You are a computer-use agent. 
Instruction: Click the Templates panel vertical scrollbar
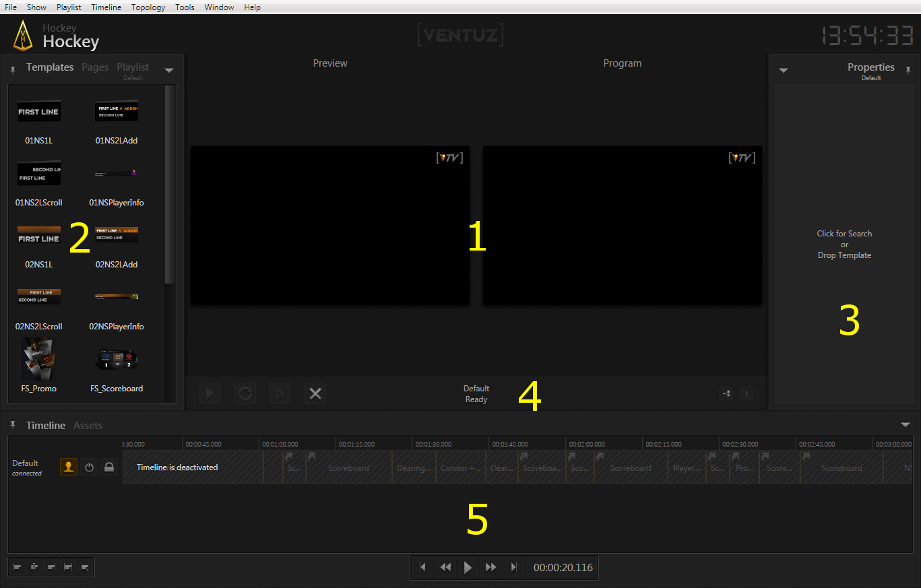click(x=169, y=189)
